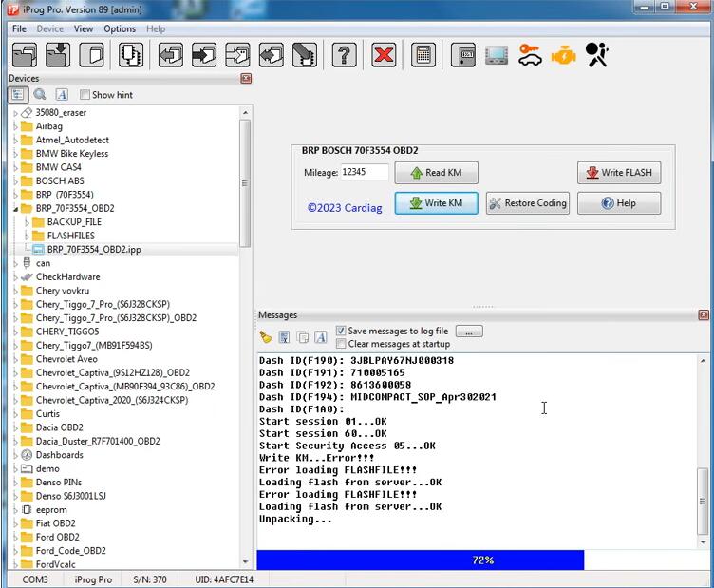
Task: Click the orange key and car icon
Action: (530, 55)
